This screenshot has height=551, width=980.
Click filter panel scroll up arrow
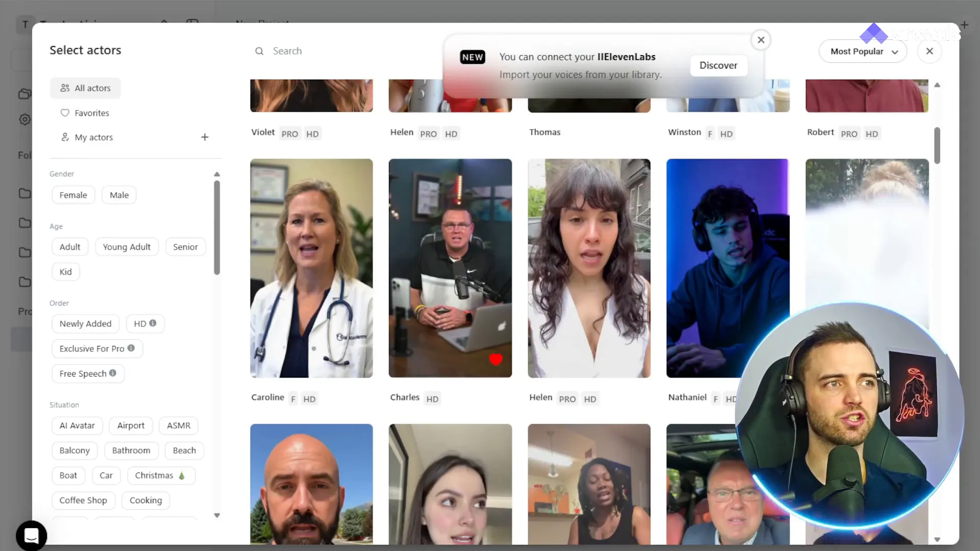coord(217,174)
